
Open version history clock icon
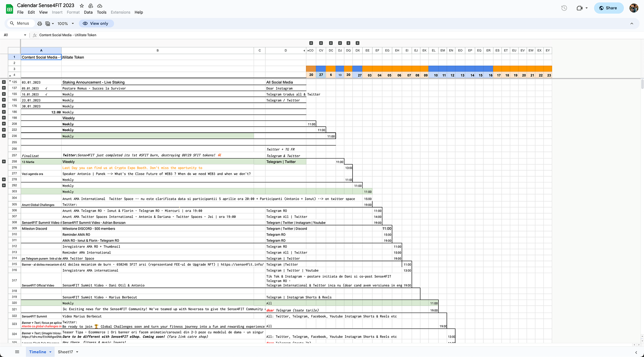pos(564,8)
